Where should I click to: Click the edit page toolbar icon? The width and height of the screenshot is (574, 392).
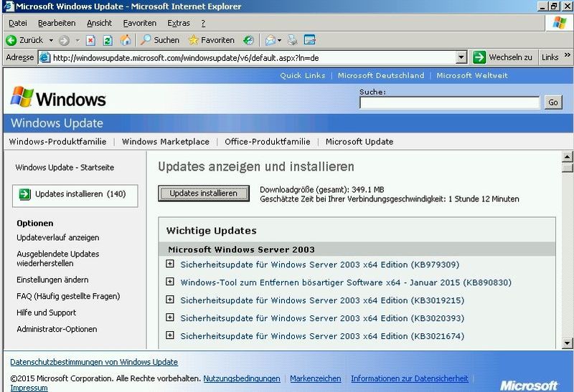[310, 40]
